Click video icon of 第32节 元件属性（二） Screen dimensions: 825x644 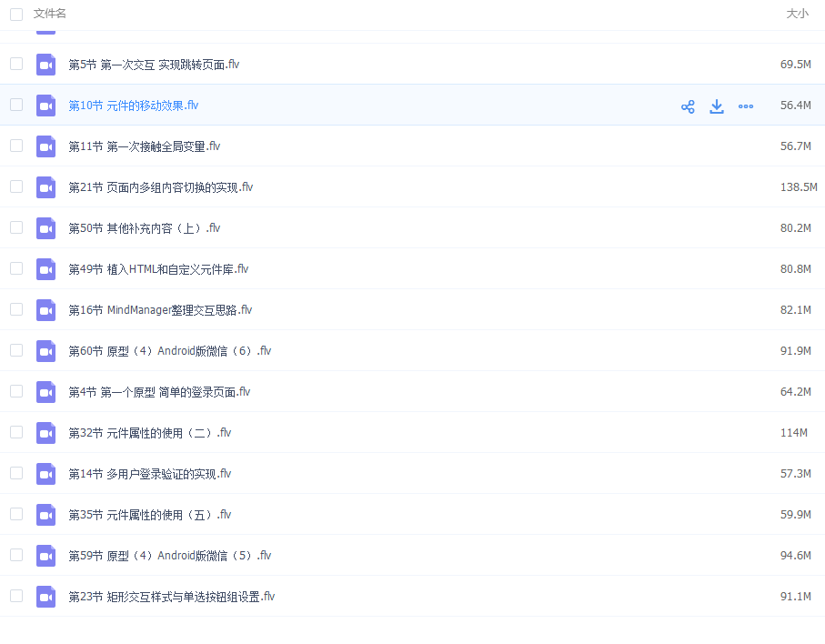click(45, 433)
